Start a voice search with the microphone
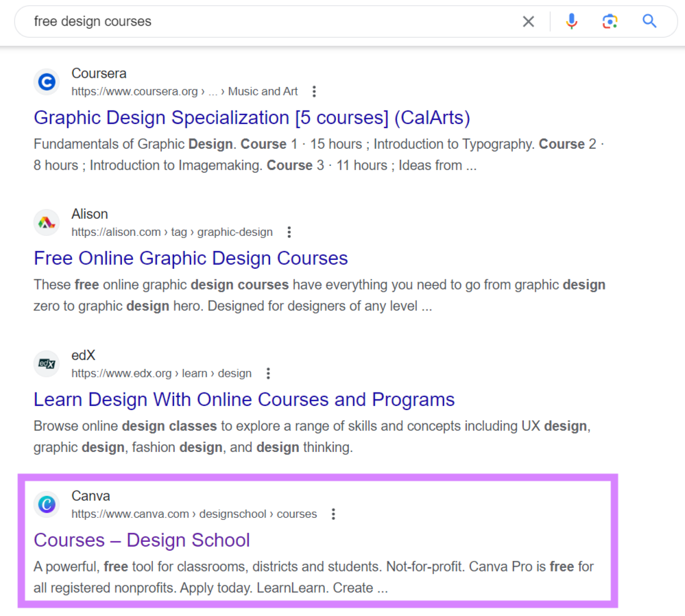The image size is (685, 616). [x=571, y=21]
